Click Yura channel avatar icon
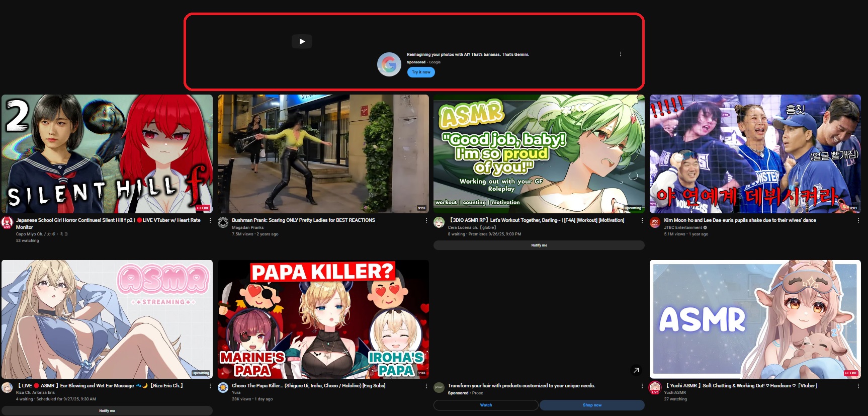868x416 pixels. coord(223,388)
